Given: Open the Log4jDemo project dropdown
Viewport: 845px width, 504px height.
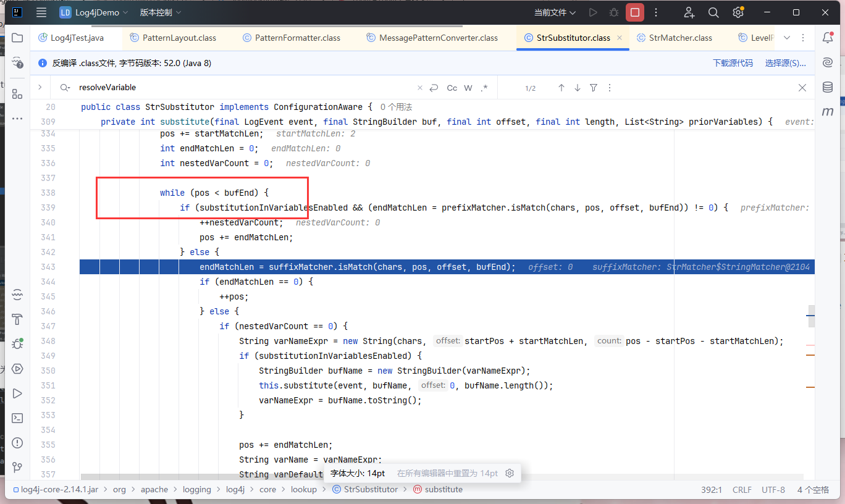Looking at the screenshot, I should click(x=94, y=12).
